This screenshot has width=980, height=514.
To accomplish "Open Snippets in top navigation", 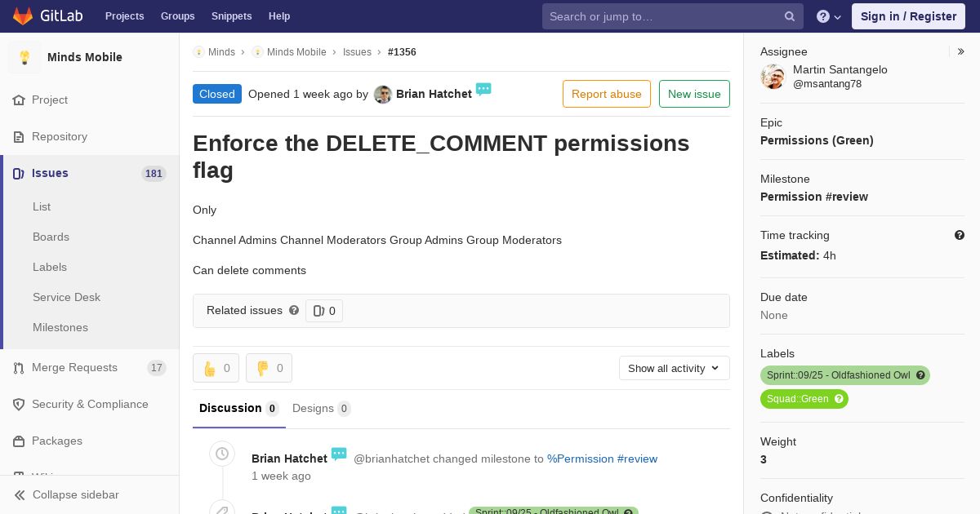I will (231, 16).
